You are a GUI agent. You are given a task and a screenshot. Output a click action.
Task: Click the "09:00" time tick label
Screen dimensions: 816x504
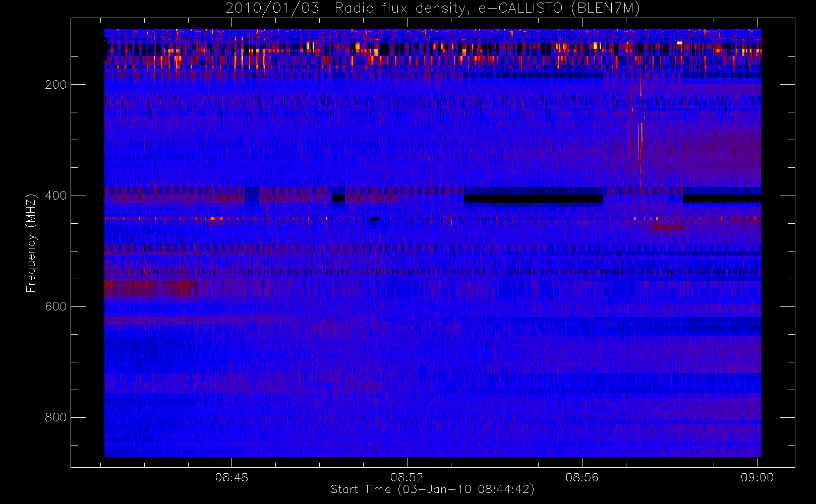(x=757, y=477)
